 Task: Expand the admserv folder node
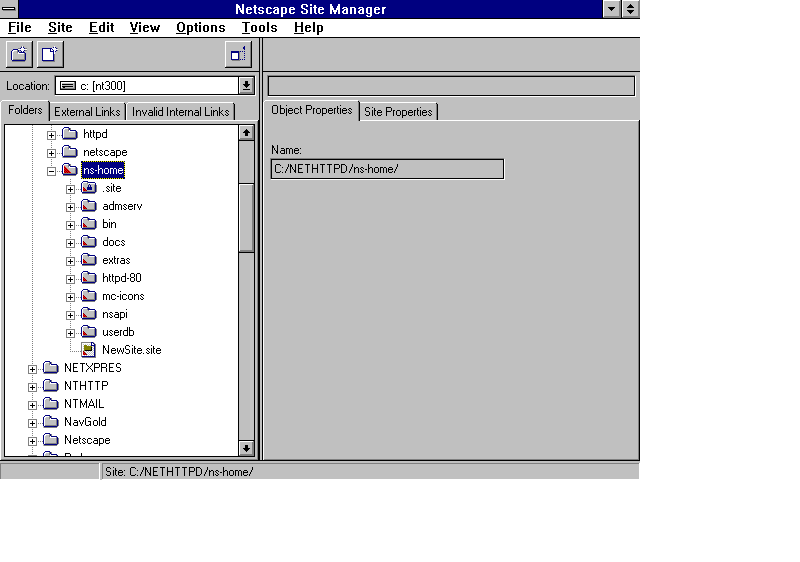pyautogui.click(x=71, y=206)
